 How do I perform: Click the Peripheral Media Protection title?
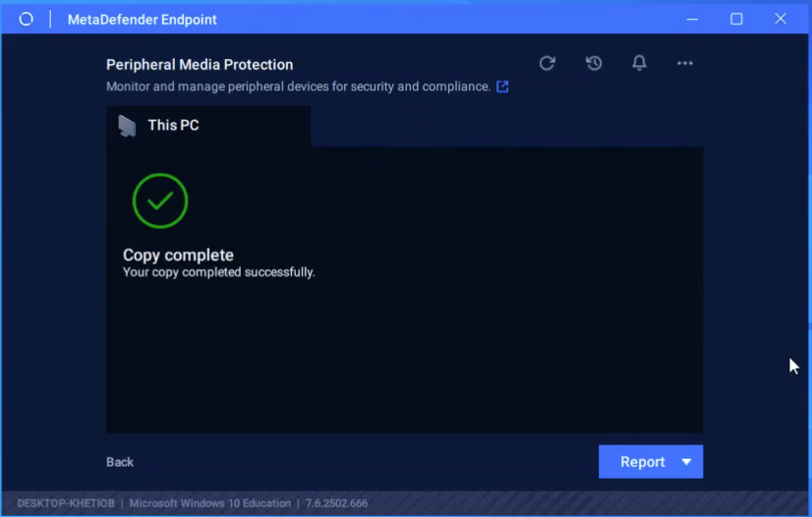point(200,65)
